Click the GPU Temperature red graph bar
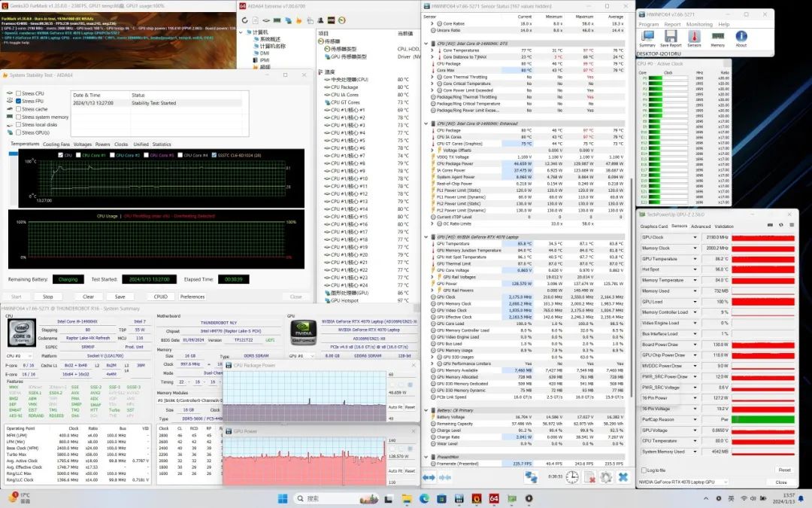The image size is (812, 508). (x=763, y=259)
